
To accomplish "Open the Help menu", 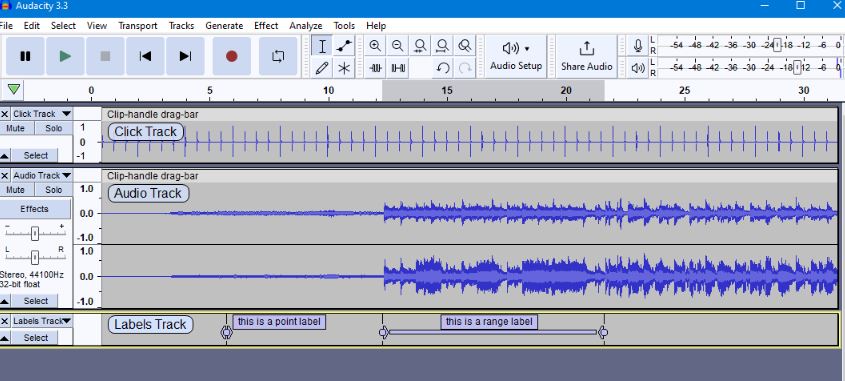I will (x=376, y=26).
